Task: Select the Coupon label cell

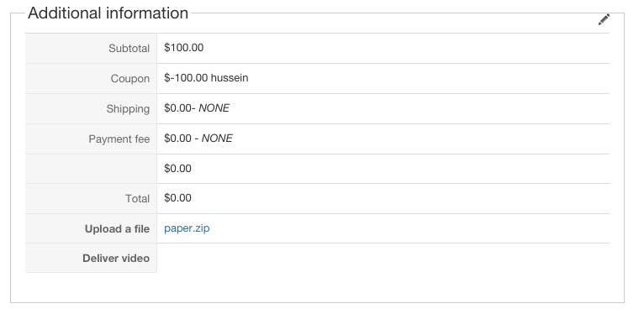Action: click(91, 79)
